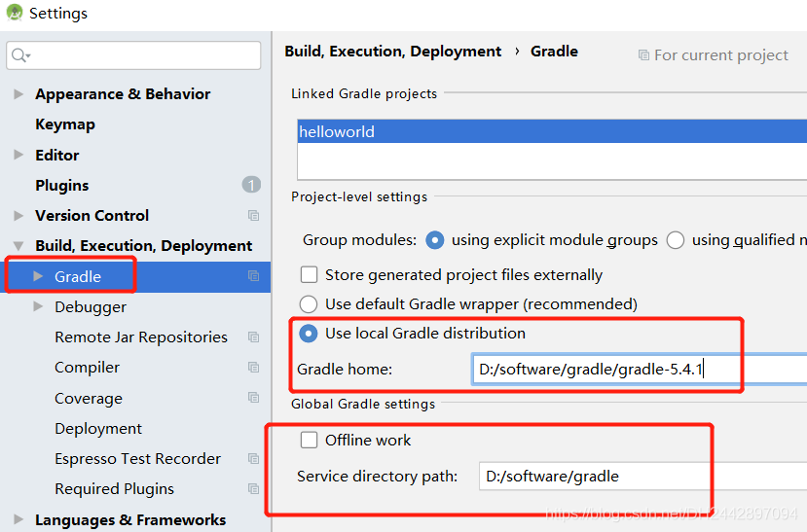The image size is (807, 532).
Task: Expand the Appearance & Behavior section
Action: point(18,94)
